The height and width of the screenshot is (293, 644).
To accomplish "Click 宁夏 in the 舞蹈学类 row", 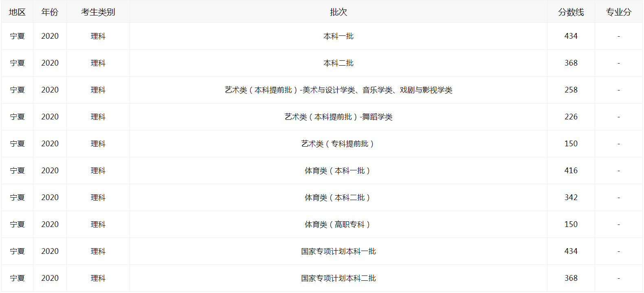I will tap(17, 117).
